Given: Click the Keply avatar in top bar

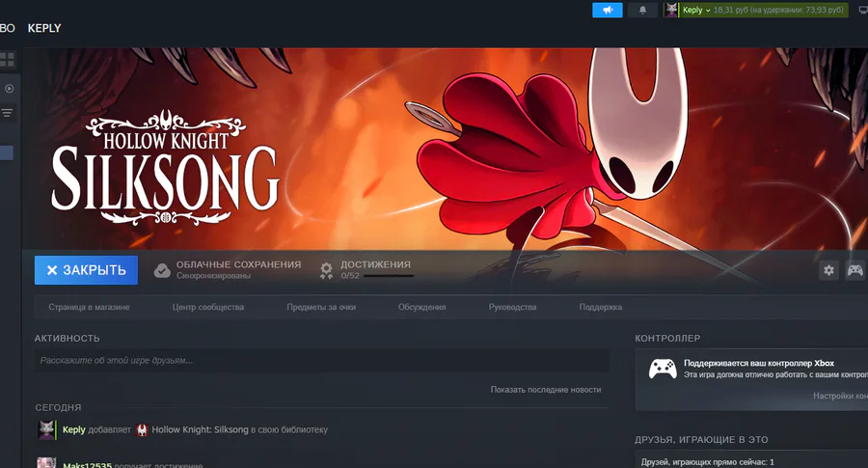Looking at the screenshot, I should [671, 10].
